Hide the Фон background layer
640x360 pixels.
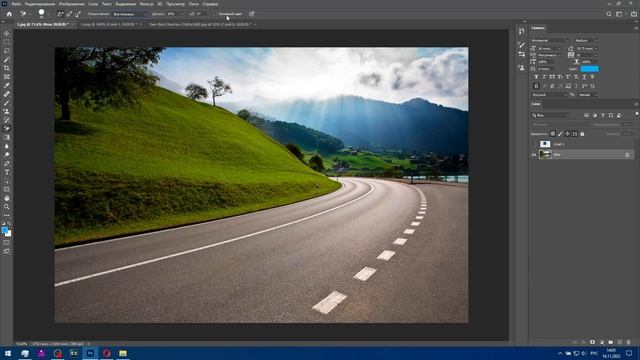click(x=533, y=155)
